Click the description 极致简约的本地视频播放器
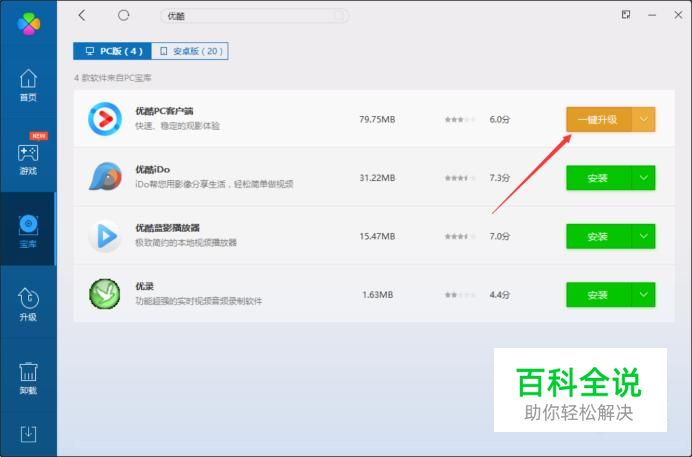 (186, 243)
